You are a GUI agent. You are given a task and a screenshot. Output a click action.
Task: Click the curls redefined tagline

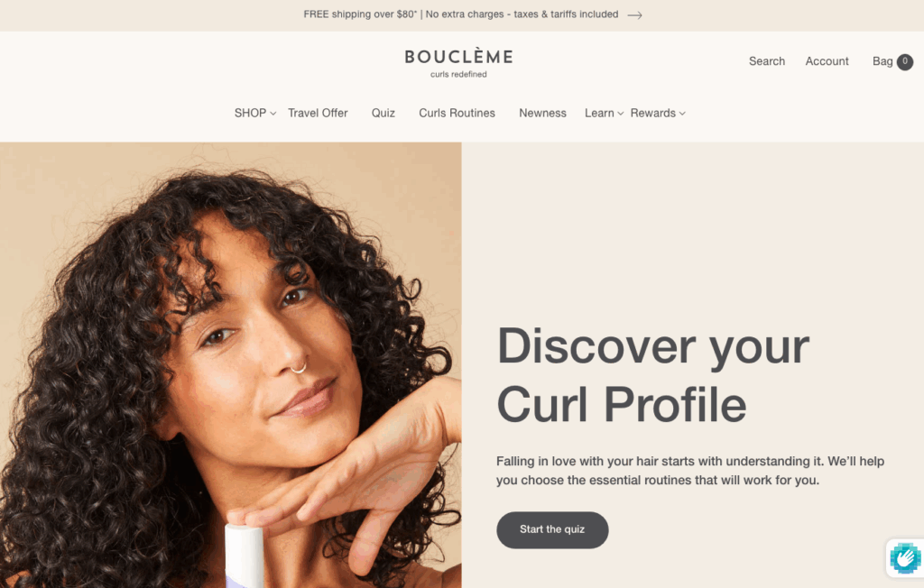pos(458,74)
